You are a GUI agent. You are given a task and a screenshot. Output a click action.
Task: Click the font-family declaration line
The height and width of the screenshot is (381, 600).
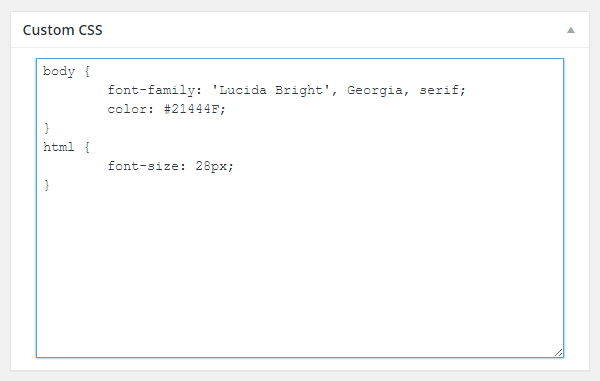[x=286, y=90]
